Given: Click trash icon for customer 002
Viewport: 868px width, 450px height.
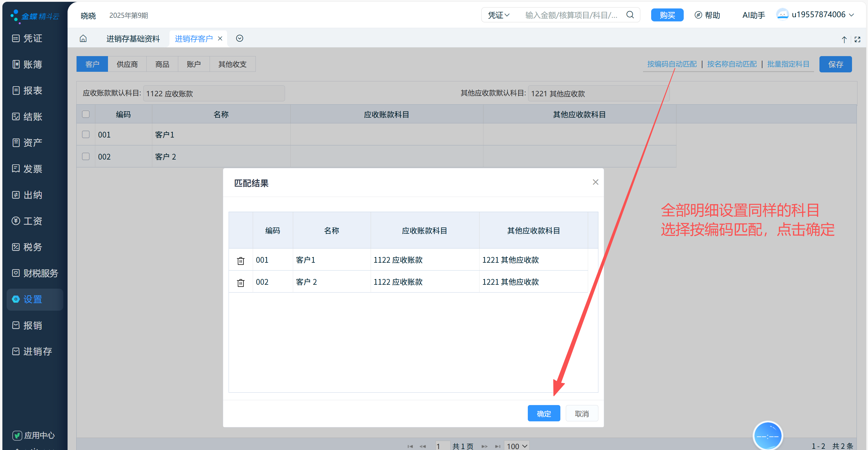Looking at the screenshot, I should (x=241, y=283).
